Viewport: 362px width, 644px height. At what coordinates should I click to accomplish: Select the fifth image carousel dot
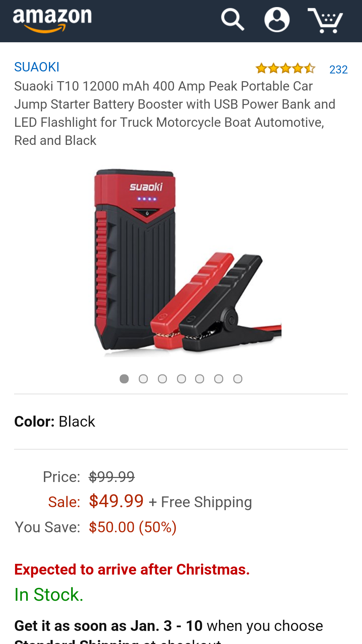pos(199,379)
